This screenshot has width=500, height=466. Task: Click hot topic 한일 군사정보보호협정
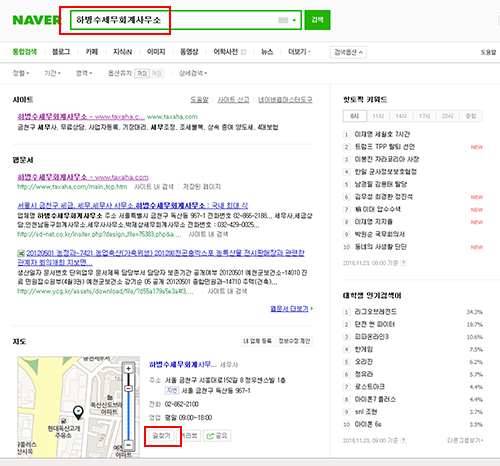[386, 172]
